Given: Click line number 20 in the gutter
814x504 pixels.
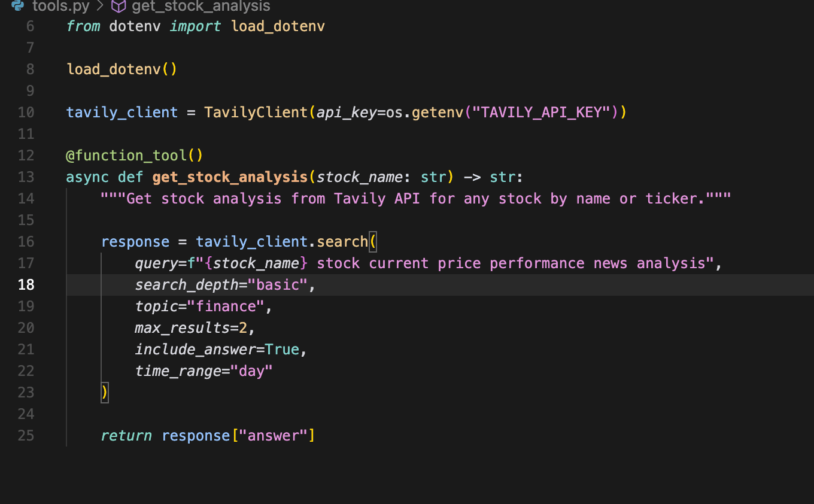Looking at the screenshot, I should click(x=26, y=328).
